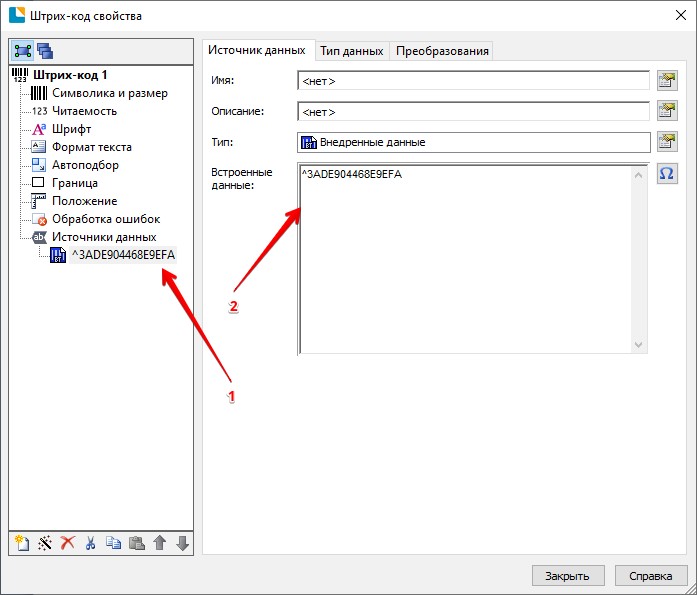The width and height of the screenshot is (697, 595).
Task: Change data source type via Тип button
Action: point(667,142)
